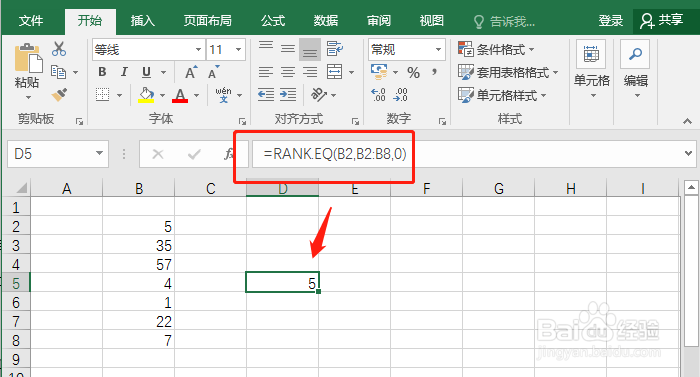
Task: Expand the borders dropdown arrow
Action: tap(119, 95)
